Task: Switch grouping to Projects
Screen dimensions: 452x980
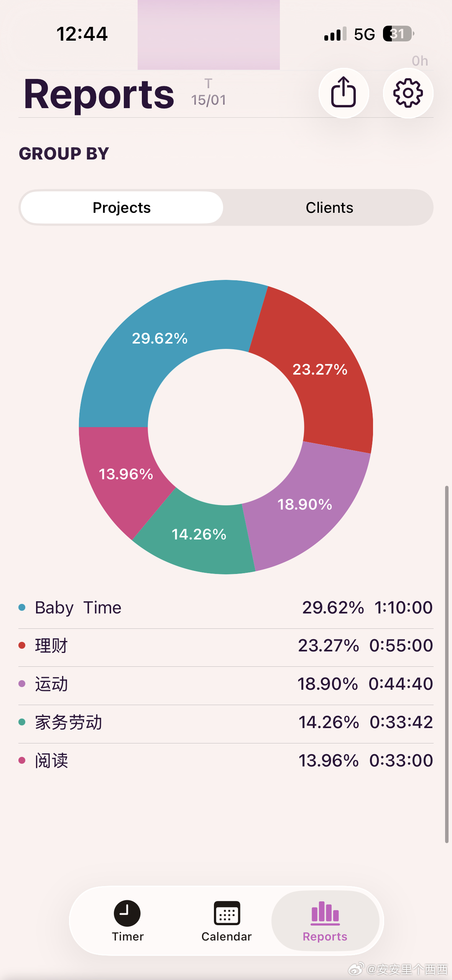Action: (x=122, y=207)
